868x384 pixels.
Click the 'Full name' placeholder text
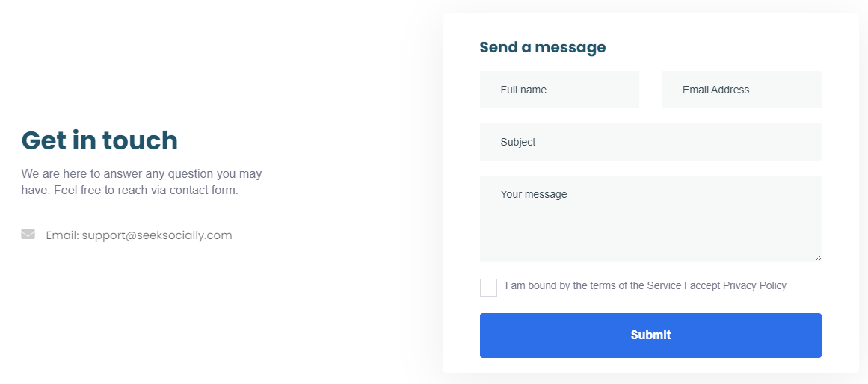click(x=523, y=90)
